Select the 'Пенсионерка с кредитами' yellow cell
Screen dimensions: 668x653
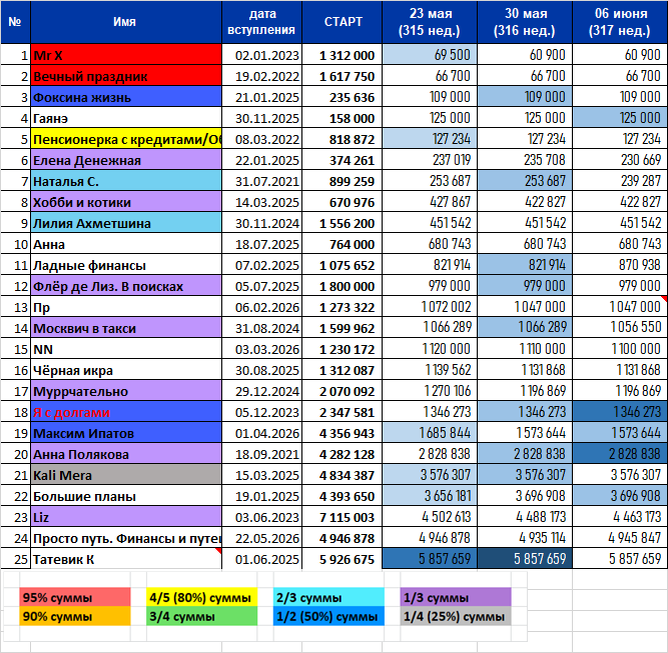tap(126, 139)
